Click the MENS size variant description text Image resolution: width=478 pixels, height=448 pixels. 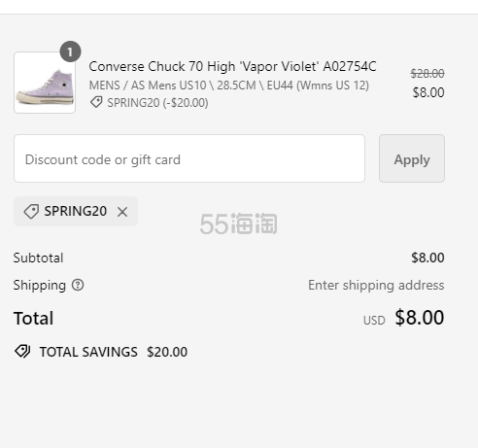pos(229,86)
